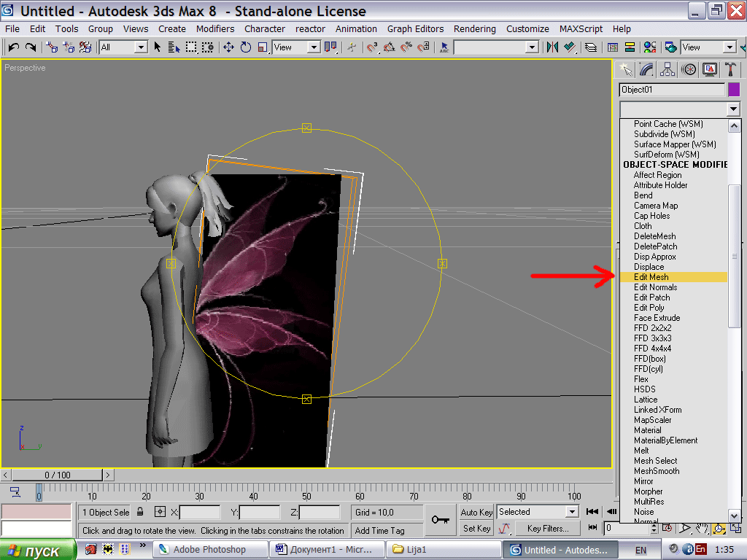
Task: Open the MAXScript menu
Action: pos(581,29)
